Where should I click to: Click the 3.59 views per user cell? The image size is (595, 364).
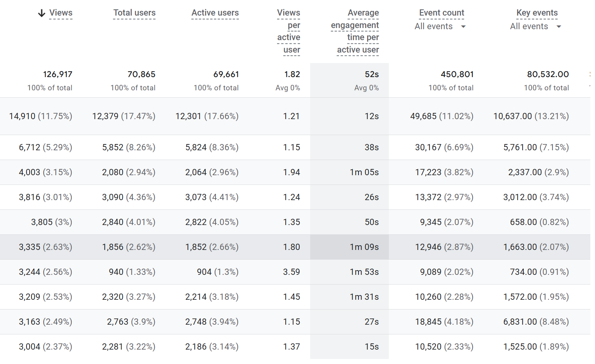291,272
